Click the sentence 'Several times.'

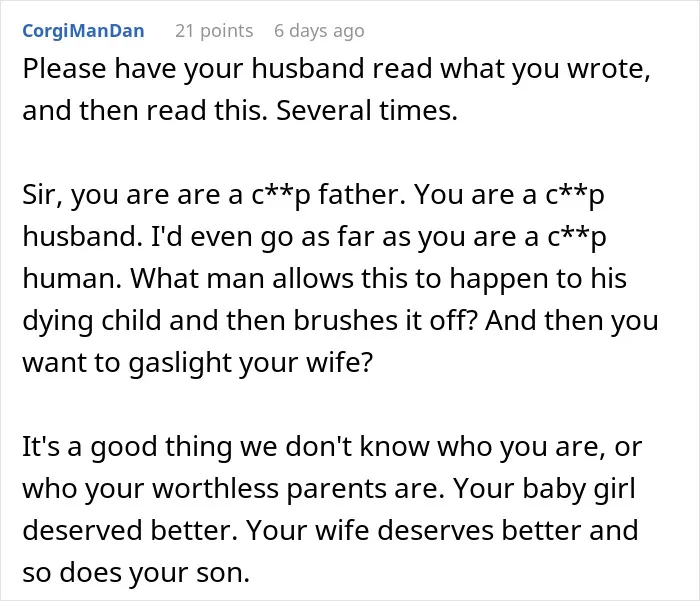point(367,110)
